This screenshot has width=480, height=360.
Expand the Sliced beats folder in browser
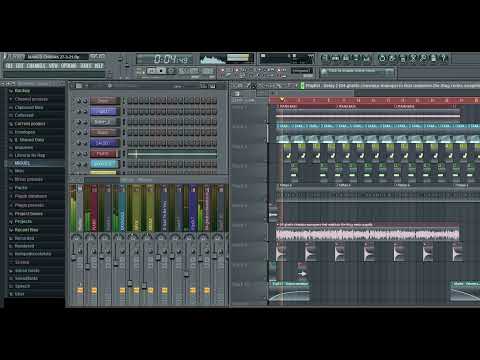point(27,270)
